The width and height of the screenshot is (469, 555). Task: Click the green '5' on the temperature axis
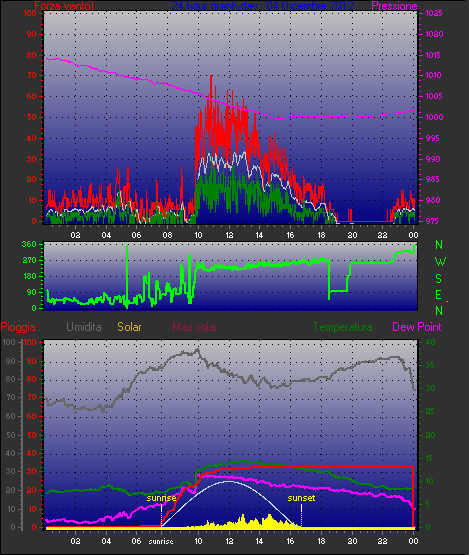point(428,504)
